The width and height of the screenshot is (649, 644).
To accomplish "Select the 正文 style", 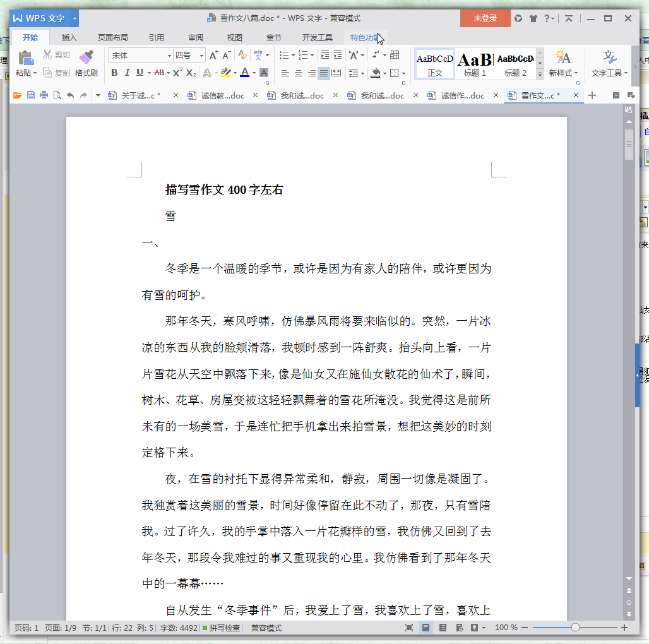I will tap(434, 64).
